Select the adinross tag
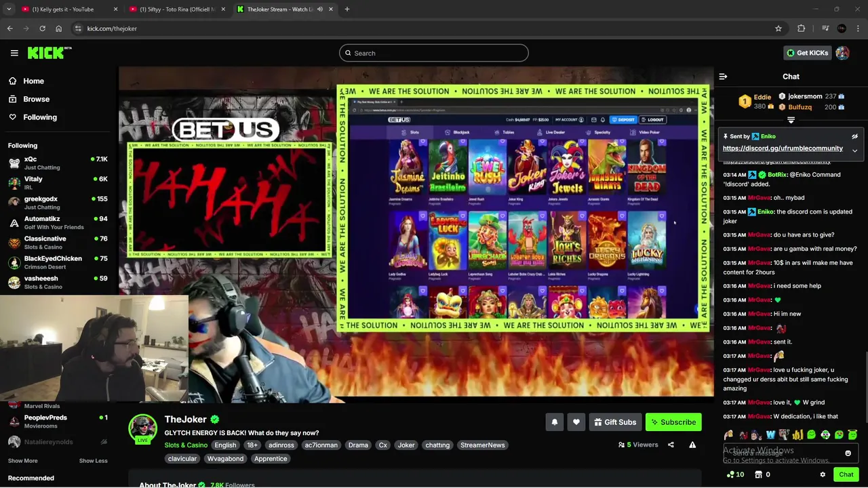 click(281, 445)
